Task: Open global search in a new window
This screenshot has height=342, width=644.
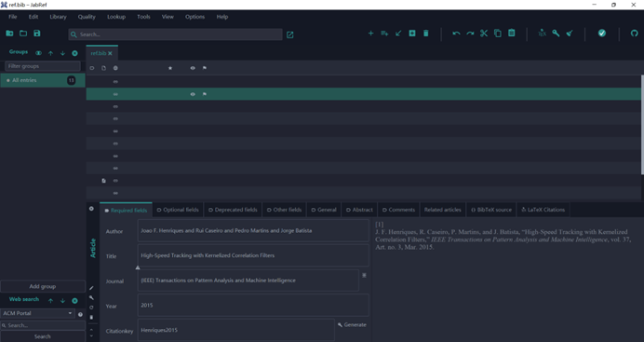Action: coord(290,34)
